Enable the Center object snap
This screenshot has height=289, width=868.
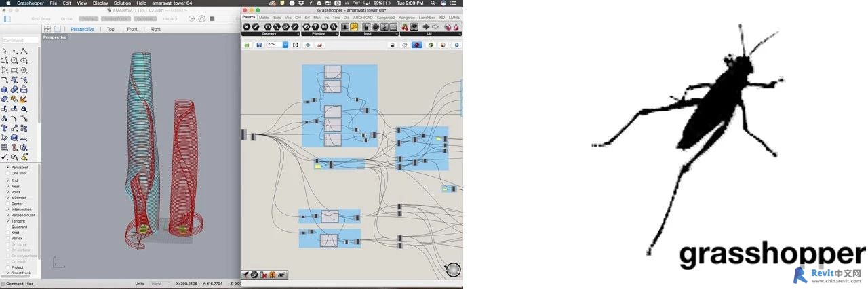(x=8, y=204)
